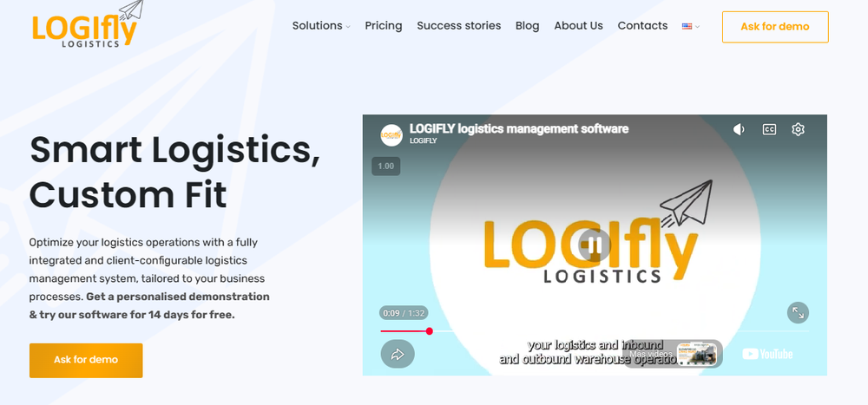Image resolution: width=868 pixels, height=405 pixels.
Task: Open video title LOGIFLY logistics management software
Action: coord(519,129)
